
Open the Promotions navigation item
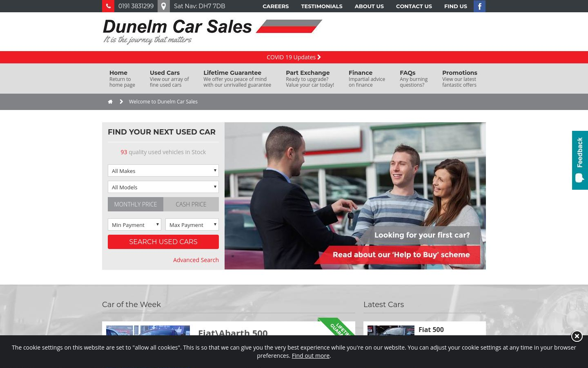point(460,79)
